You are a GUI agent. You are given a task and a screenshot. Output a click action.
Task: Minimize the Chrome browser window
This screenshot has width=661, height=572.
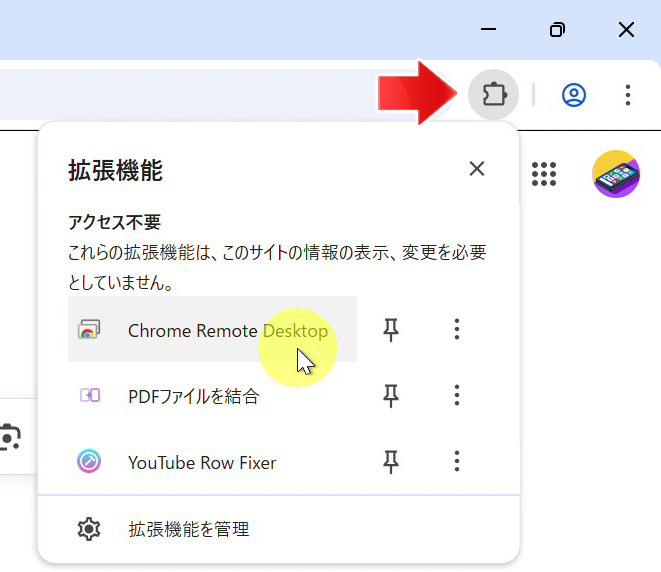click(x=488, y=30)
